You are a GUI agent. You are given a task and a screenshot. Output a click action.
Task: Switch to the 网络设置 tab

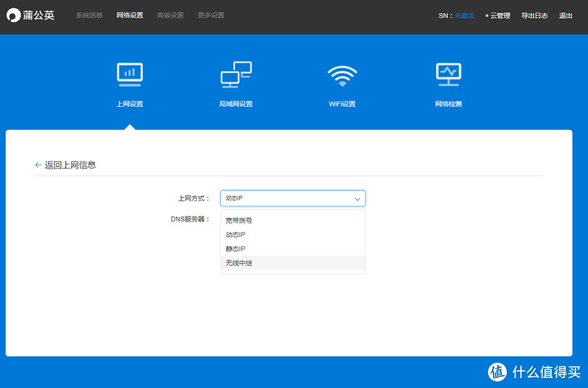coord(130,15)
